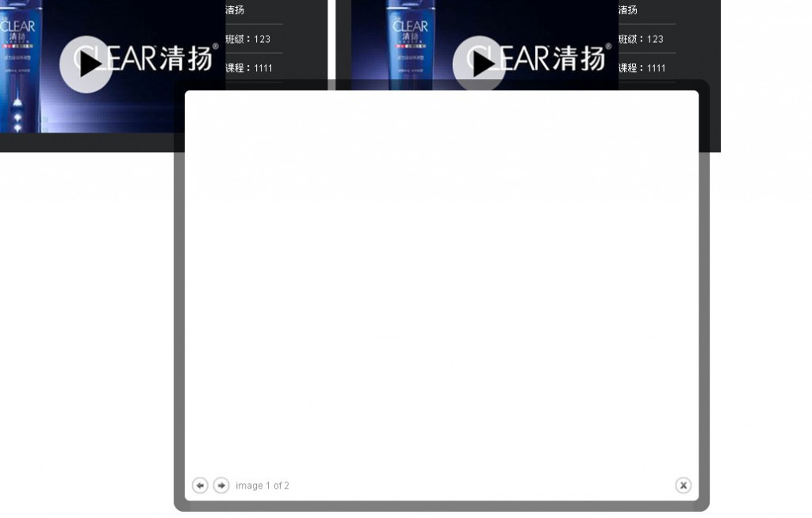Select the 清扬 title in the right card
The width and height of the screenshot is (812, 518).
tap(628, 10)
